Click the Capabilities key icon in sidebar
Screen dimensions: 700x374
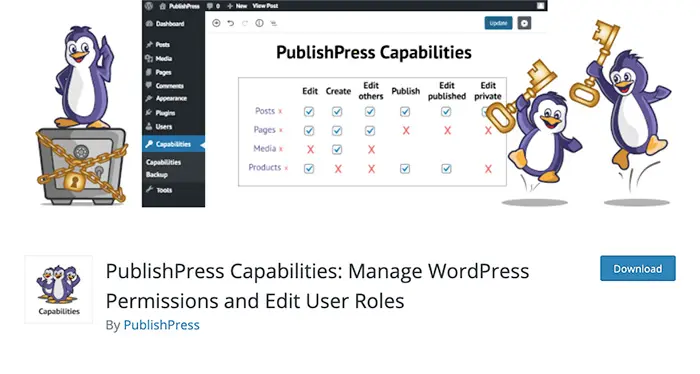[149, 144]
